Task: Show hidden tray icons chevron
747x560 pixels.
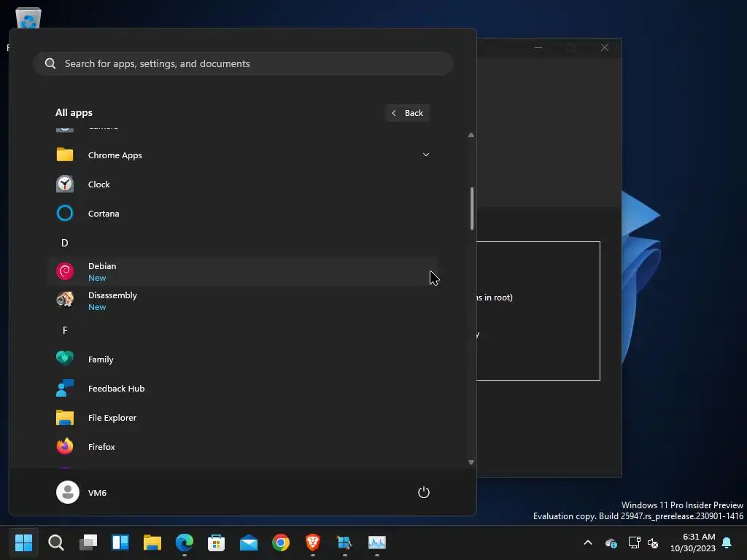Action: [588, 542]
